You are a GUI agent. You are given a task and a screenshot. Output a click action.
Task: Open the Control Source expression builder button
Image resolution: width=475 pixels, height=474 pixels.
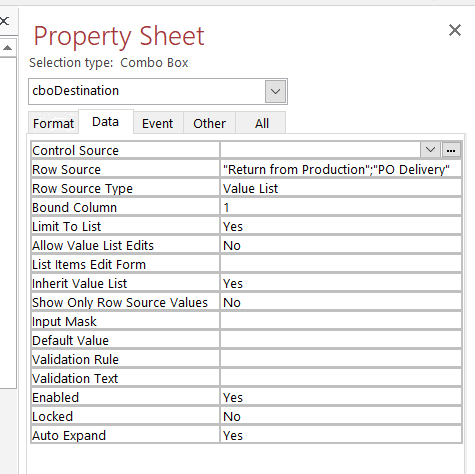tap(451, 150)
